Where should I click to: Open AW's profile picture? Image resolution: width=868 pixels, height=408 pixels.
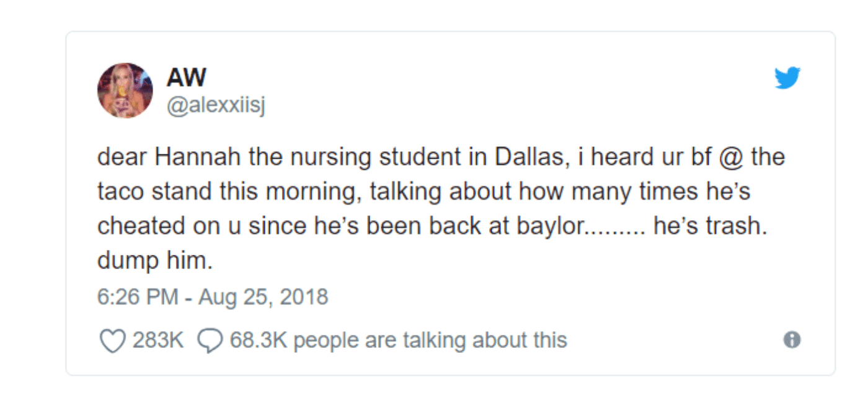coord(125,91)
